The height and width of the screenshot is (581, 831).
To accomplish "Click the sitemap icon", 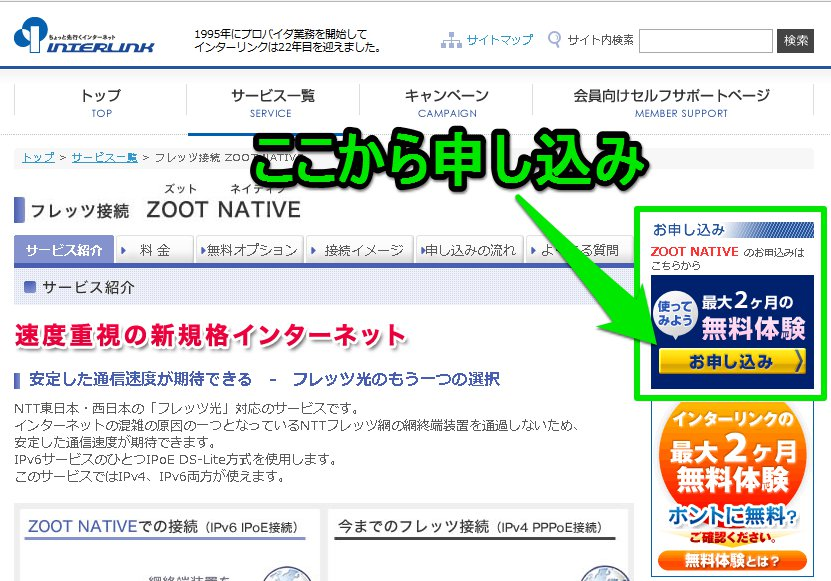I will (x=451, y=40).
